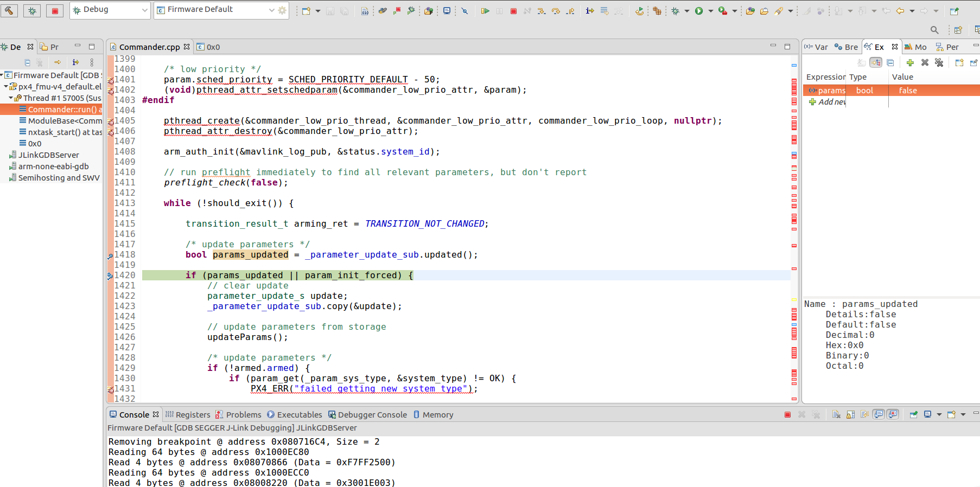Click the Restart icon in toolbar

point(639,11)
